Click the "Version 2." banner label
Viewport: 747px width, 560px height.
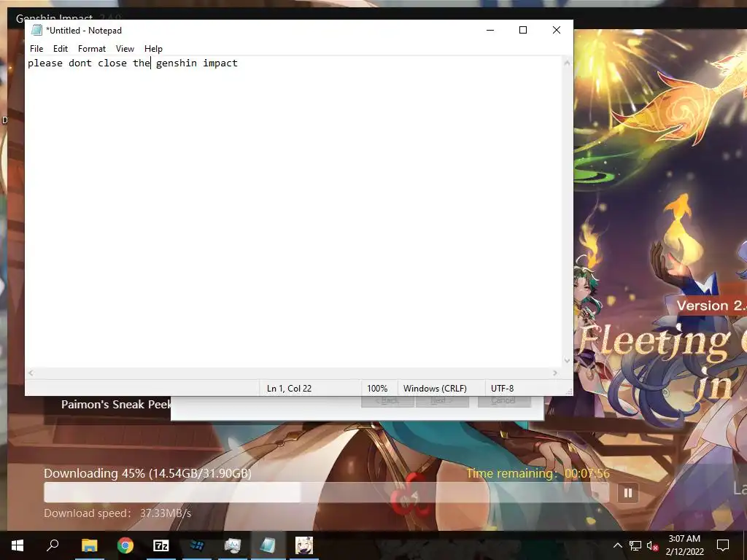(x=711, y=306)
